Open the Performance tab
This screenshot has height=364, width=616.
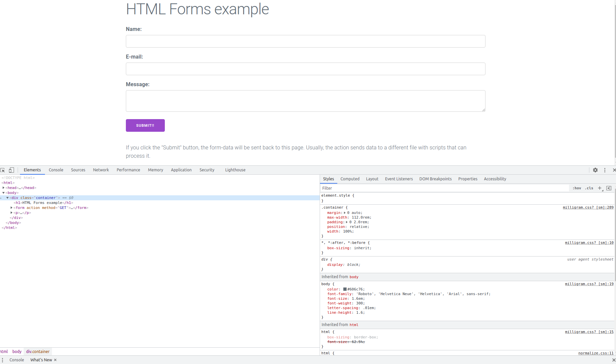[128, 170]
